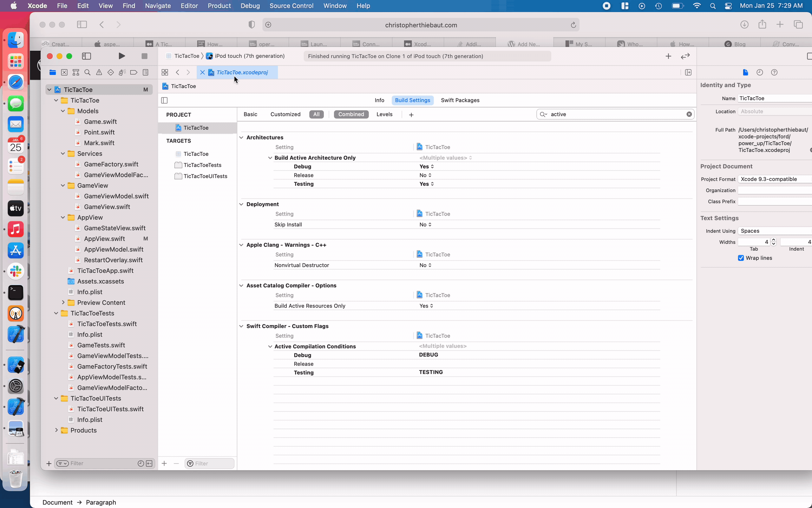Open the Test navigator diamond icon
The image size is (812, 508).
pos(111,72)
